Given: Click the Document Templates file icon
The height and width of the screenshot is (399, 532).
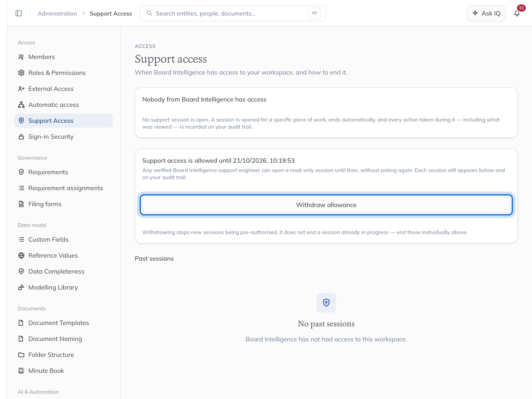Looking at the screenshot, I should coord(21,323).
